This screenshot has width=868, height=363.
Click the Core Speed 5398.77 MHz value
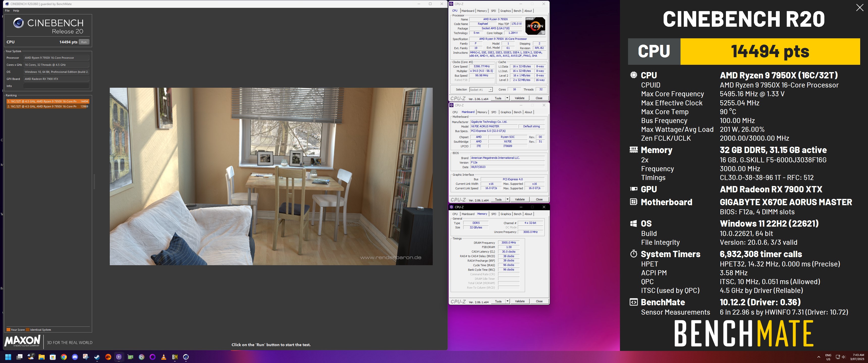(x=481, y=66)
